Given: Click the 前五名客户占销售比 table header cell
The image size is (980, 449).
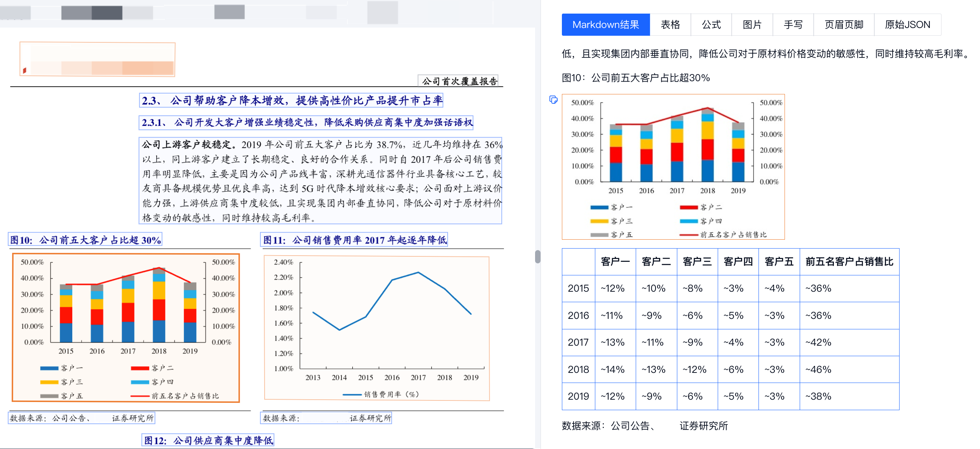Looking at the screenshot, I should point(849,262).
